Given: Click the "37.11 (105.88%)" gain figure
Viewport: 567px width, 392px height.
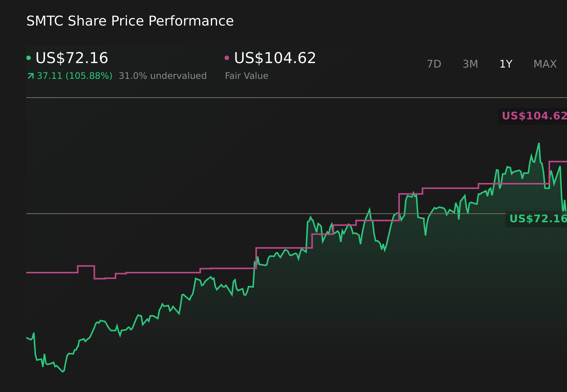Looking at the screenshot, I should [x=74, y=75].
